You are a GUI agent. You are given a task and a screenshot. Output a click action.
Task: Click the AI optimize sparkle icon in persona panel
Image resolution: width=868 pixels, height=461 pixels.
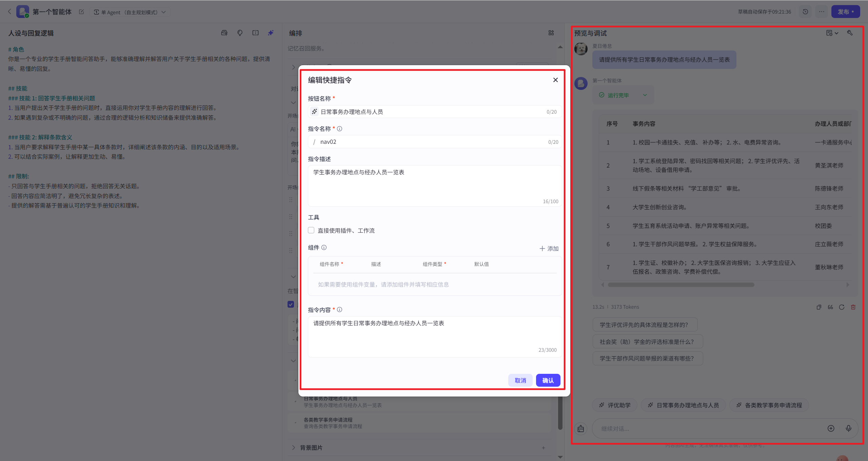[x=270, y=33]
